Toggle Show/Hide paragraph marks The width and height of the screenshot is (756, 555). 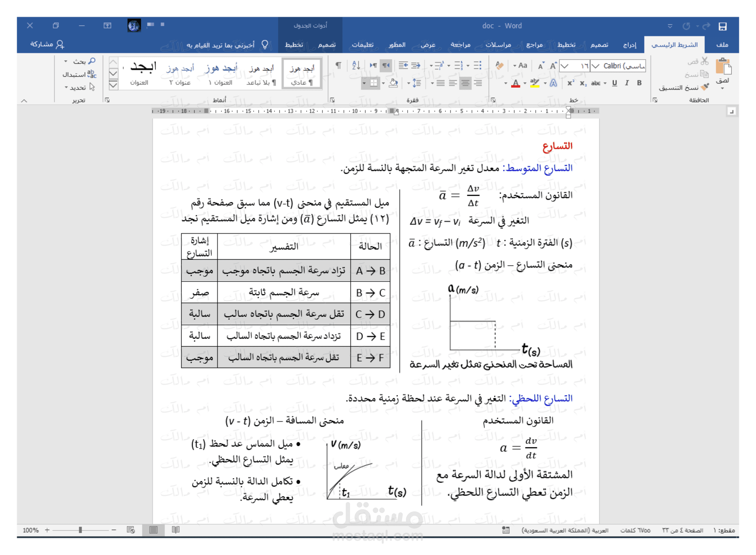point(338,65)
